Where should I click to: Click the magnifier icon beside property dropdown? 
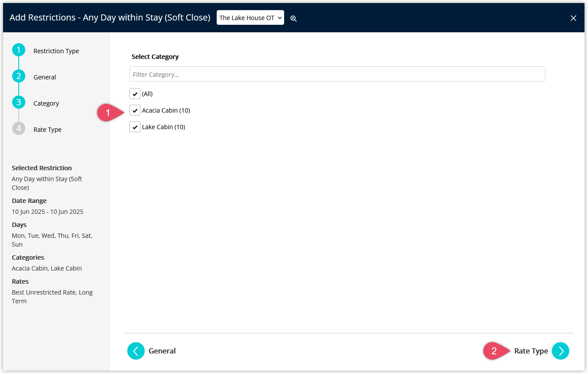coord(294,18)
